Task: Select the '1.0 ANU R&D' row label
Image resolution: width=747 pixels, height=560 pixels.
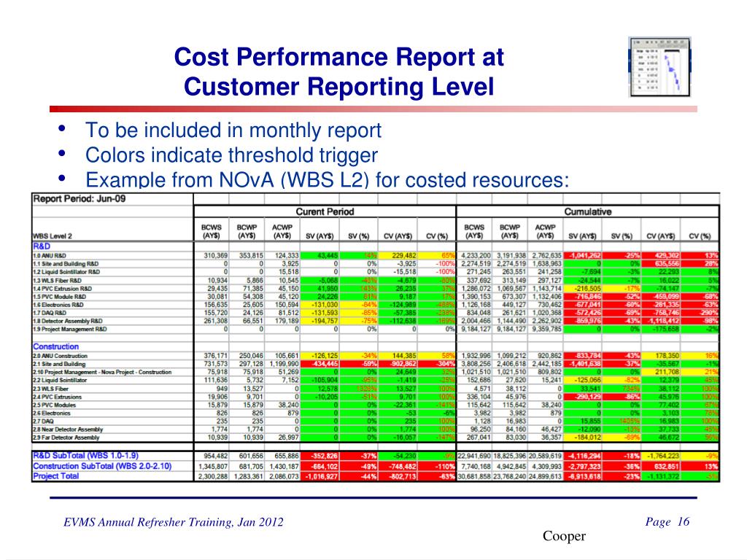Action: [50, 256]
